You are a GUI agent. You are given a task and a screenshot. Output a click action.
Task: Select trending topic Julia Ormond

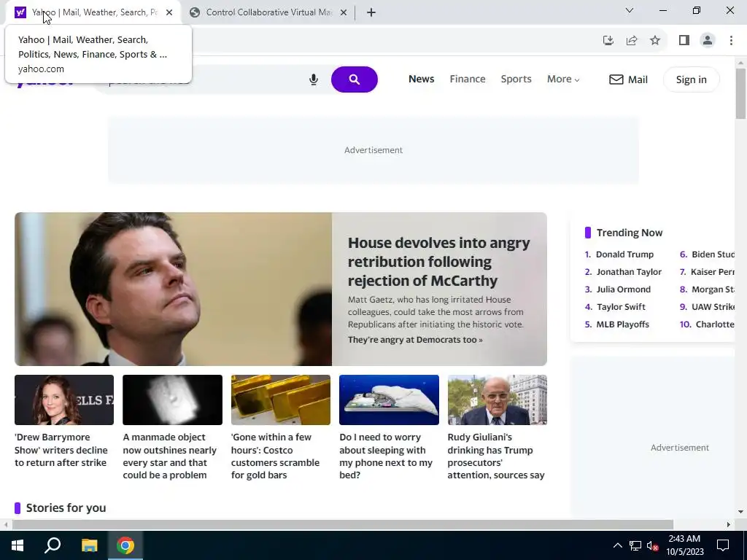[623, 289]
